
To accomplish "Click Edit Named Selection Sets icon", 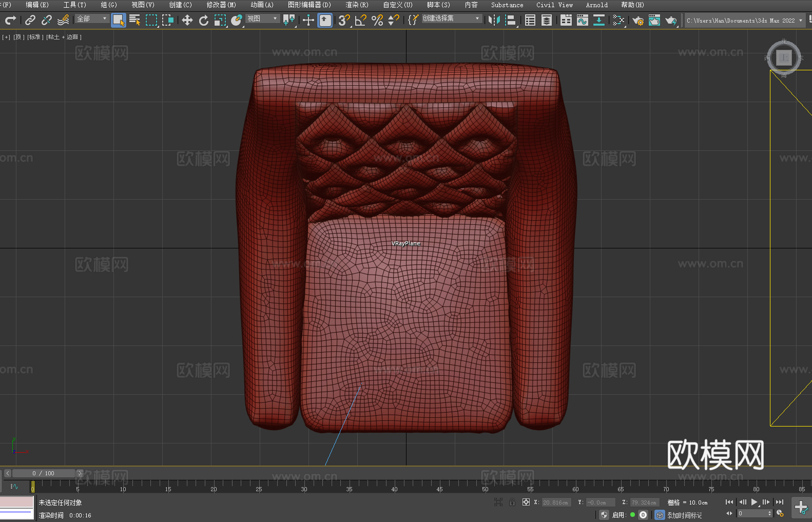I will click(x=413, y=20).
